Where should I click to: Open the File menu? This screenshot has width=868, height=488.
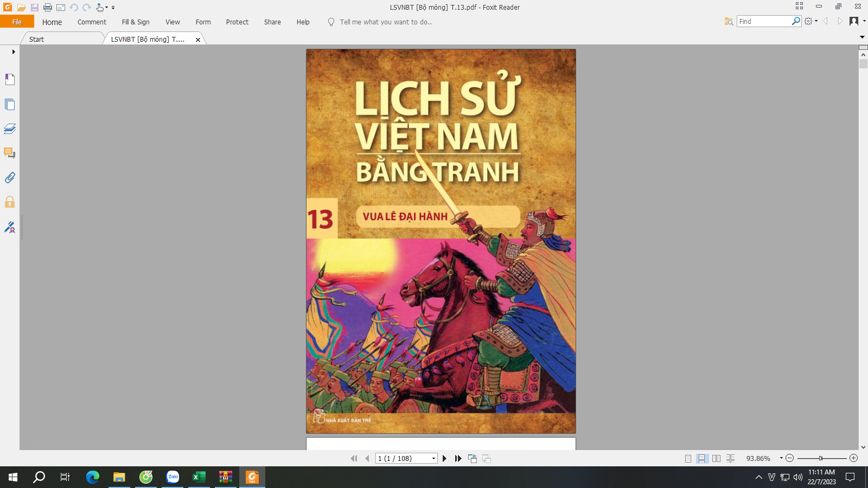click(x=17, y=22)
